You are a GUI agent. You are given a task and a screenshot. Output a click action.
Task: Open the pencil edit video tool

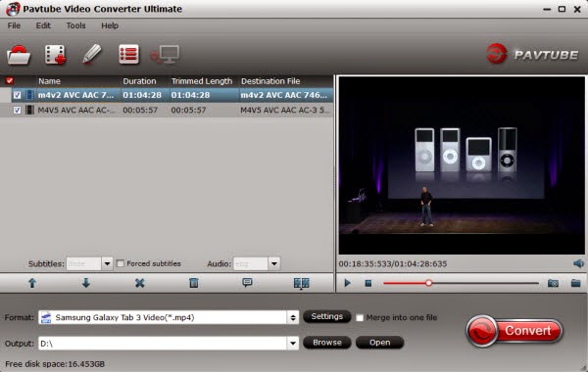tap(92, 54)
